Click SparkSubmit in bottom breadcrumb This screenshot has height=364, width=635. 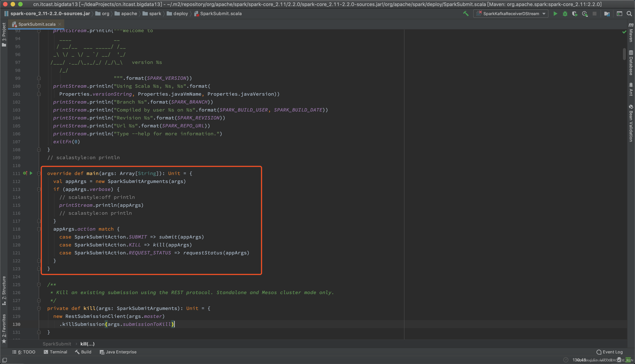[57, 344]
